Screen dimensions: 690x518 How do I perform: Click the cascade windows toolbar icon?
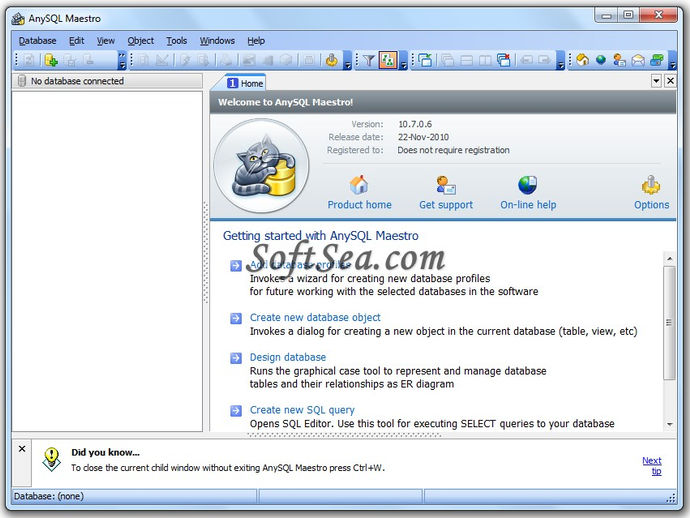coord(448,60)
